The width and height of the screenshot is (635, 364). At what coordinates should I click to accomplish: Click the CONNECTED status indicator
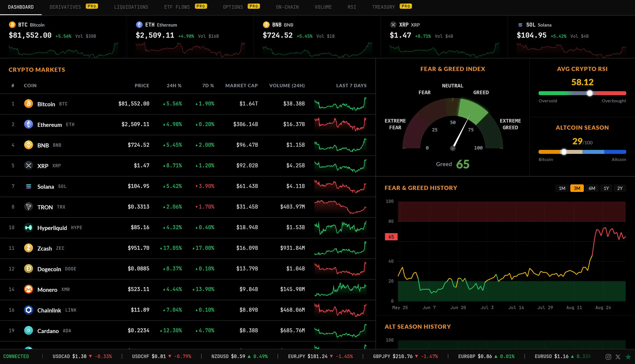[16, 356]
